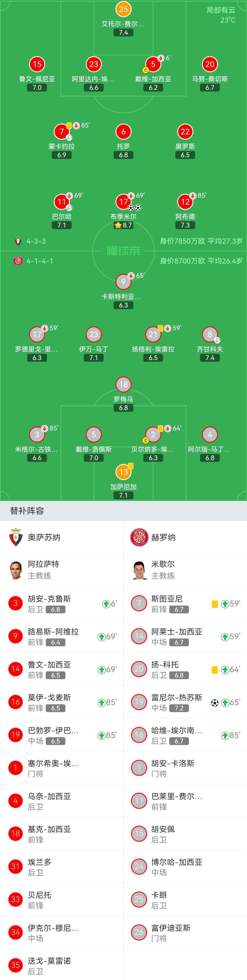The height and width of the screenshot is (980, 247).
Task: Click the 赫罗纳 team crest
Action: tap(139, 537)
